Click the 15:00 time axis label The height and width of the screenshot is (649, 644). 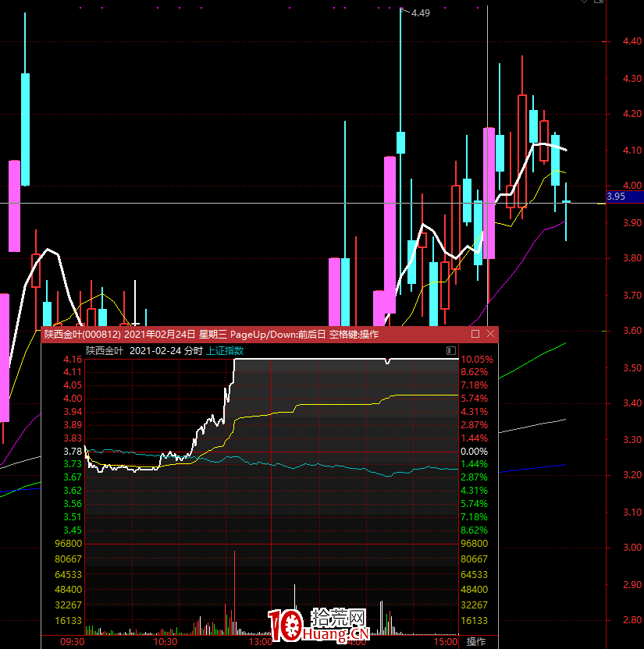(446, 641)
